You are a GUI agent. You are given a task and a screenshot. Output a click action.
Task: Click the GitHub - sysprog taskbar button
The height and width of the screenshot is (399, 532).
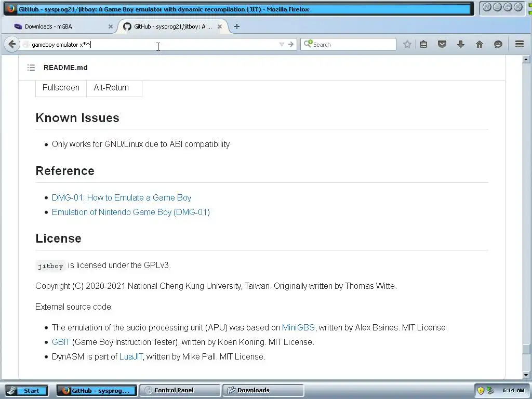(97, 391)
